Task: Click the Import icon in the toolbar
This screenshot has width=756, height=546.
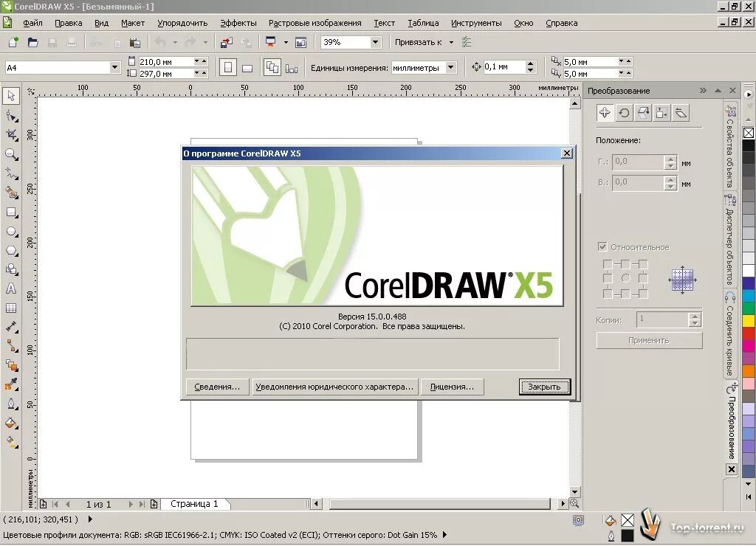Action: [x=226, y=42]
